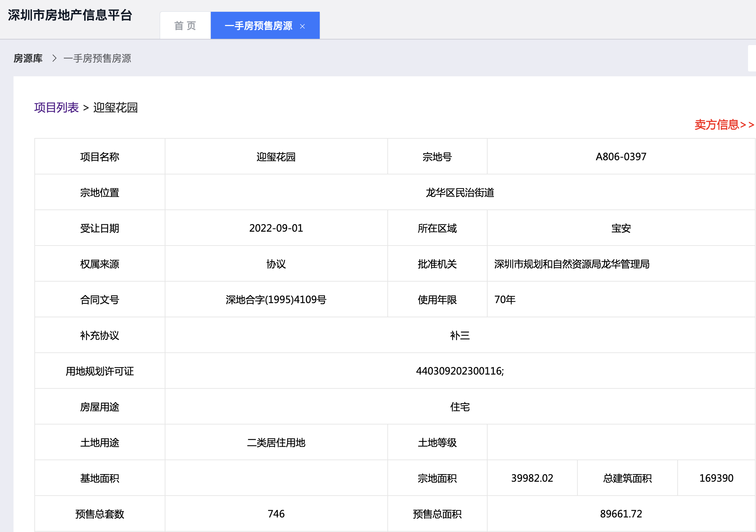This screenshot has height=532, width=756.
Task: Click the contract number 深地合字(1995)4109号
Action: (276, 300)
